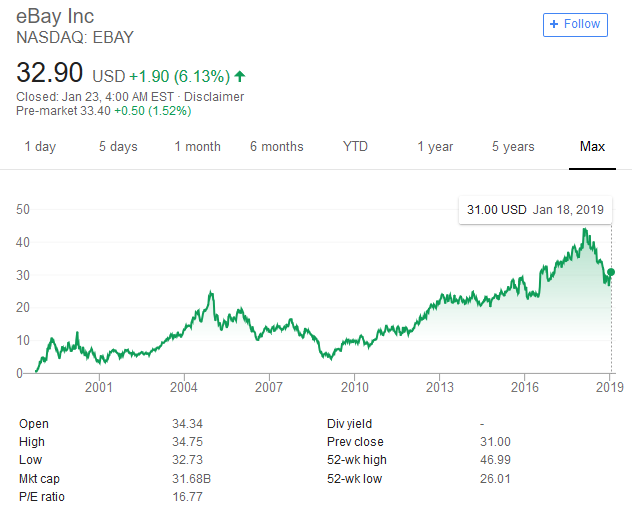The image size is (632, 510).
Task: Click the 2016 x-axis label
Action: (525, 387)
